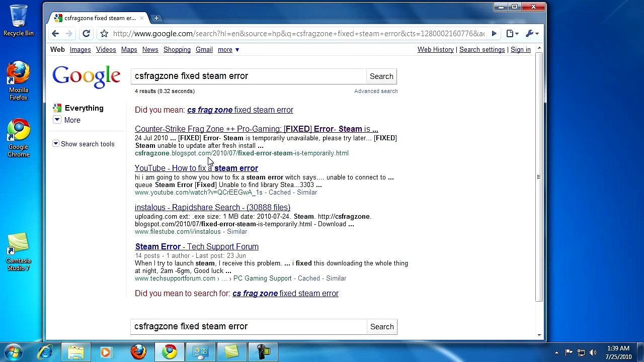The width and height of the screenshot is (644, 362).
Task: Click the URL address bar
Action: pos(299,34)
